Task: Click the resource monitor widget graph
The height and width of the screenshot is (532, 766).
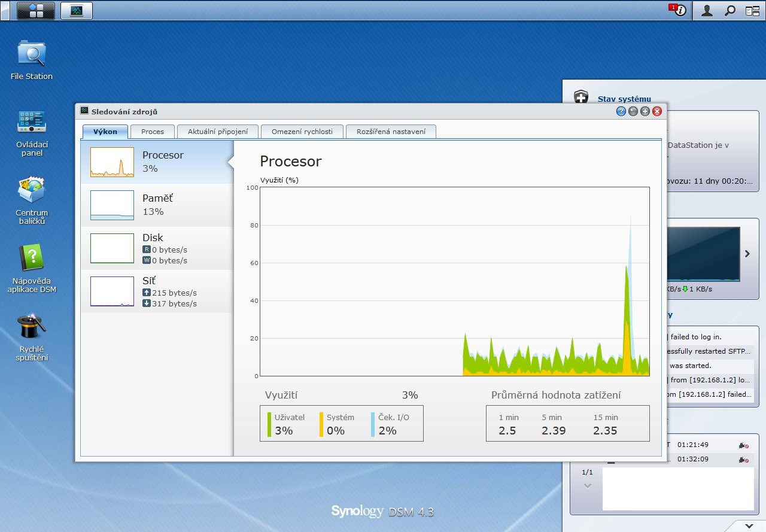Action: 704,254
